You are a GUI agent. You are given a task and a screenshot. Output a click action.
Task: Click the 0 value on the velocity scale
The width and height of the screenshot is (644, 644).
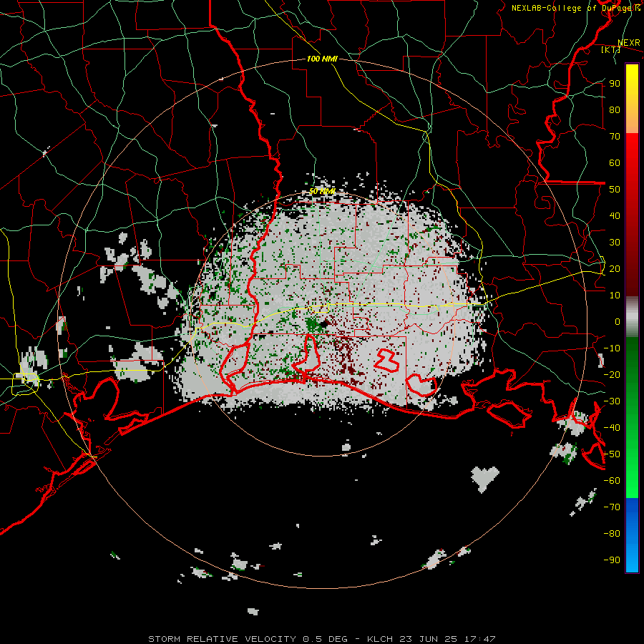tap(618, 321)
